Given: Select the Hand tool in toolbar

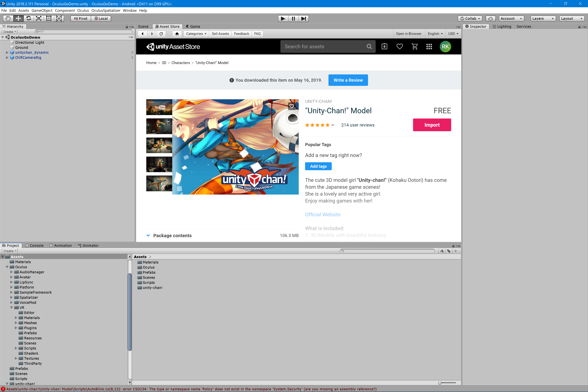Looking at the screenshot, I should (8, 19).
